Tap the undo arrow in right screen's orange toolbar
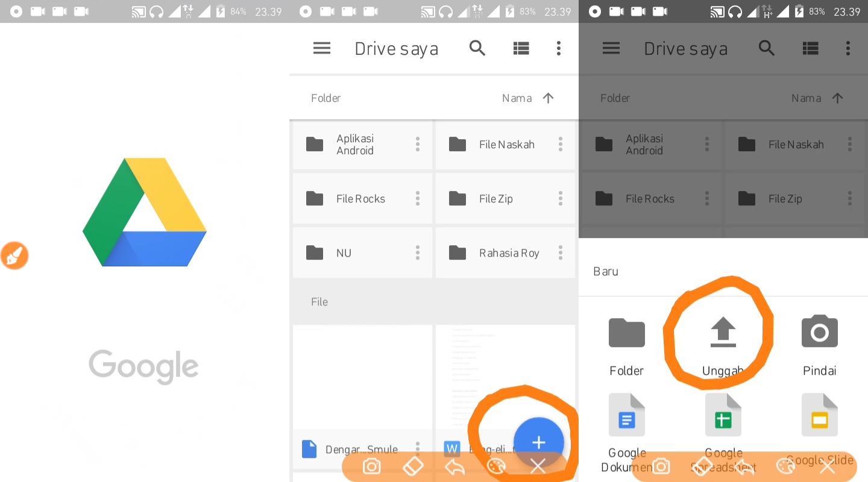 (x=744, y=466)
